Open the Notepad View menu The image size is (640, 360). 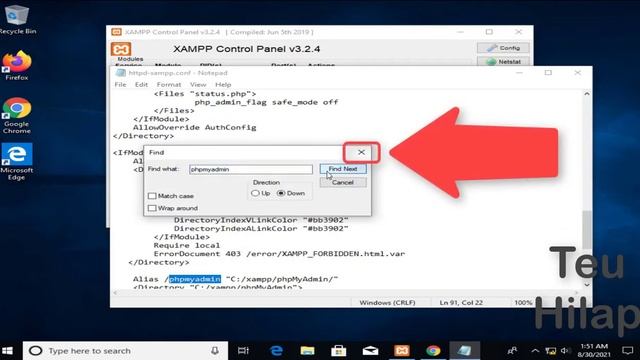click(x=198, y=84)
